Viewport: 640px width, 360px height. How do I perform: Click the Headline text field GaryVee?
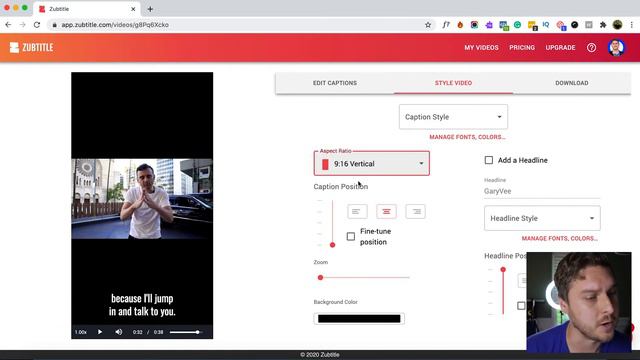pos(542,191)
